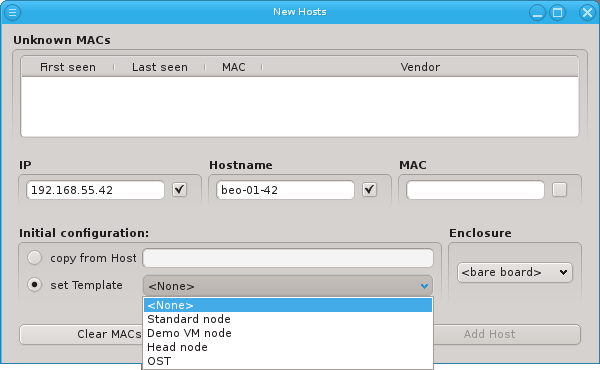
Task: Open the Enclosure bare board dropdown
Action: (x=515, y=272)
